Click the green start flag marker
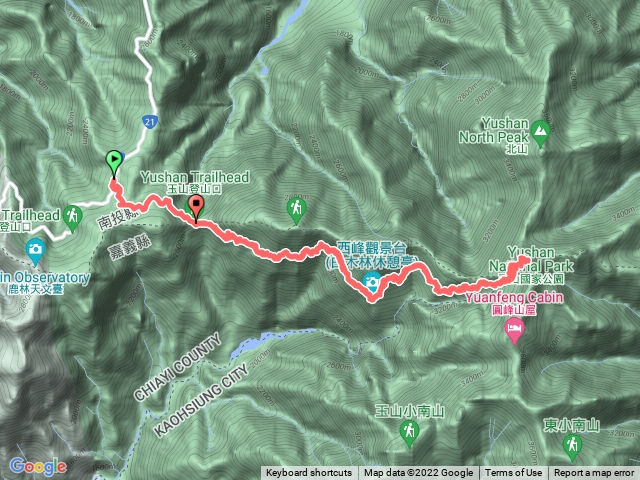Image resolution: width=640 pixels, height=480 pixels. [x=114, y=163]
